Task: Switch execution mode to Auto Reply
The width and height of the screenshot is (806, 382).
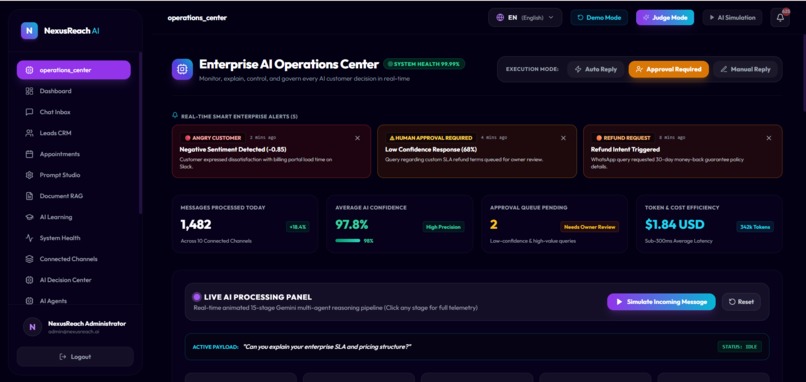Action: point(596,69)
